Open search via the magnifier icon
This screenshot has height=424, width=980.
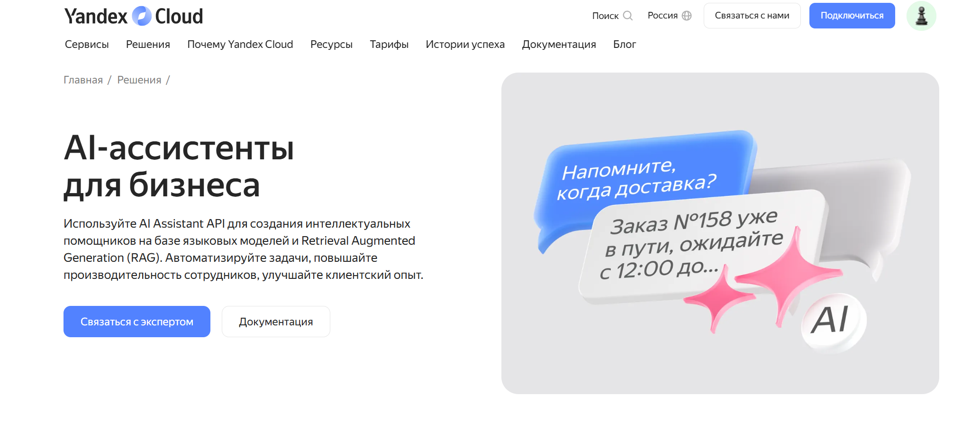pos(628,16)
